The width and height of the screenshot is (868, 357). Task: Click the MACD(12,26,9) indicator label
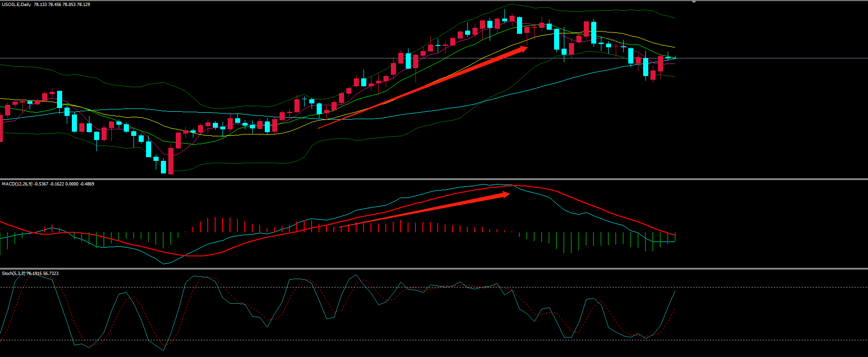pos(17,184)
